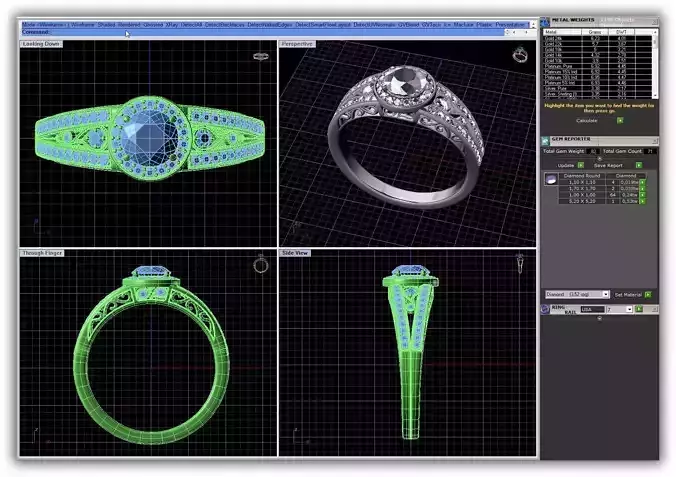Click the green Set Material arrow
676x477 pixels.
point(648,295)
